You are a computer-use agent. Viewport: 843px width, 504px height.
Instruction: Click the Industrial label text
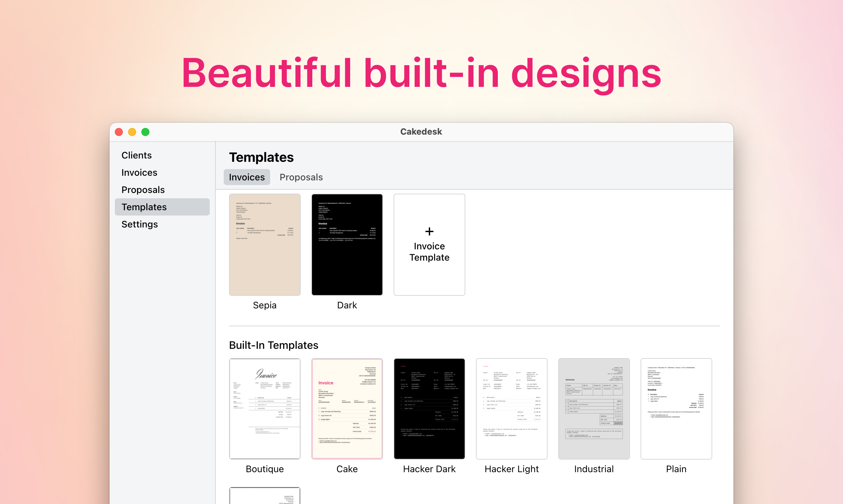tap(594, 469)
